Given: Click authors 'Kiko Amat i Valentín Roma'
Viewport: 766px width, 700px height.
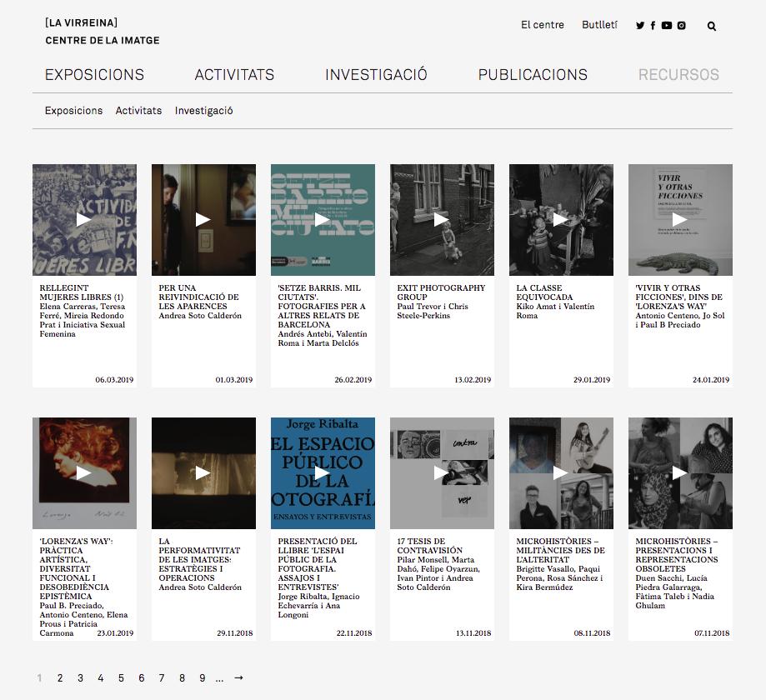Looking at the screenshot, I should click(555, 311).
